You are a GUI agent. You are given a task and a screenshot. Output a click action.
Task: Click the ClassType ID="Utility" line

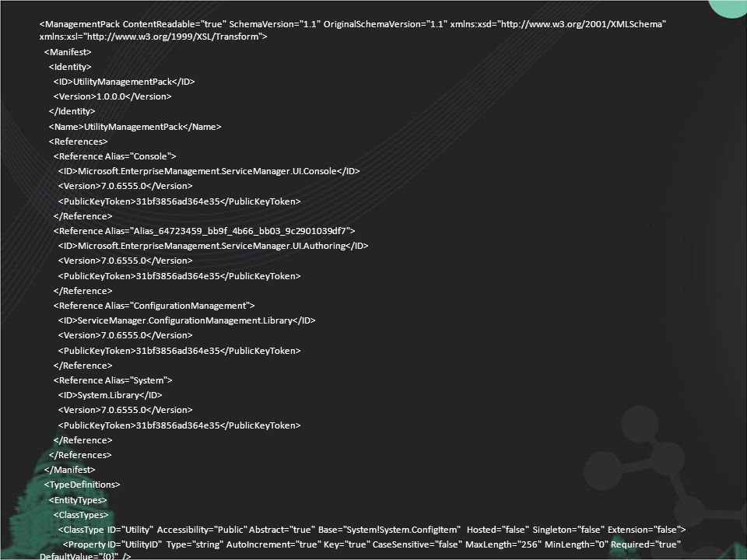372,530
